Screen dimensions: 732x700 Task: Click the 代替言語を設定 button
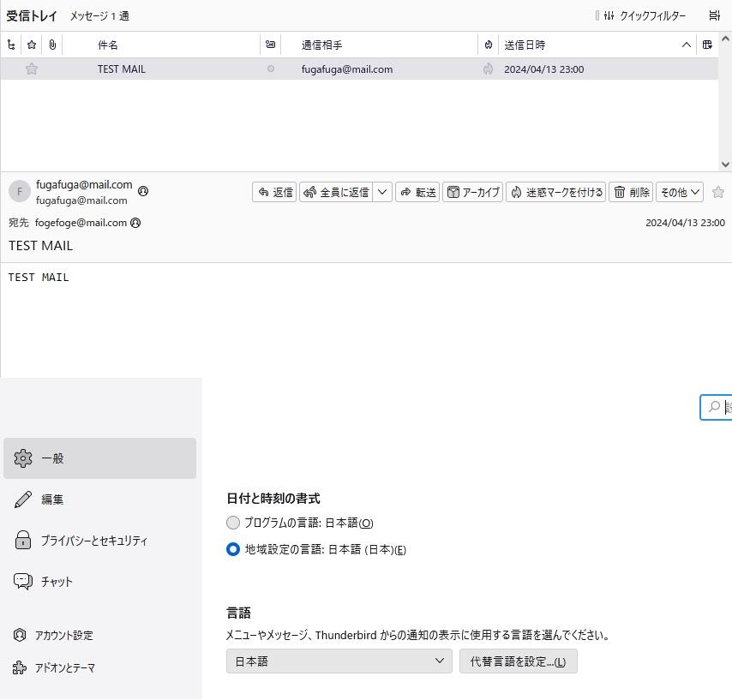518,661
